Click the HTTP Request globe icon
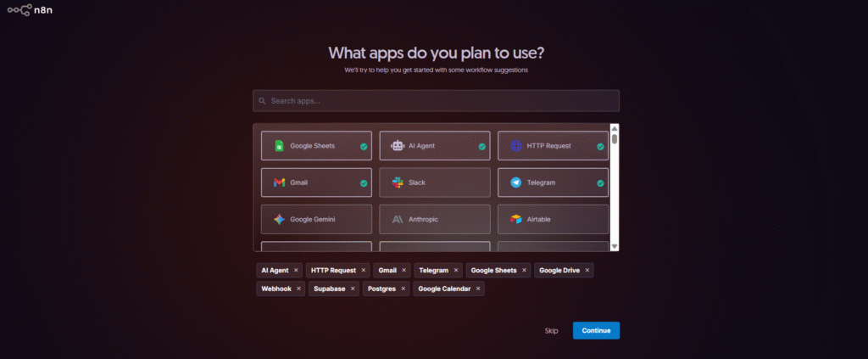This screenshot has height=359, width=868. [515, 146]
